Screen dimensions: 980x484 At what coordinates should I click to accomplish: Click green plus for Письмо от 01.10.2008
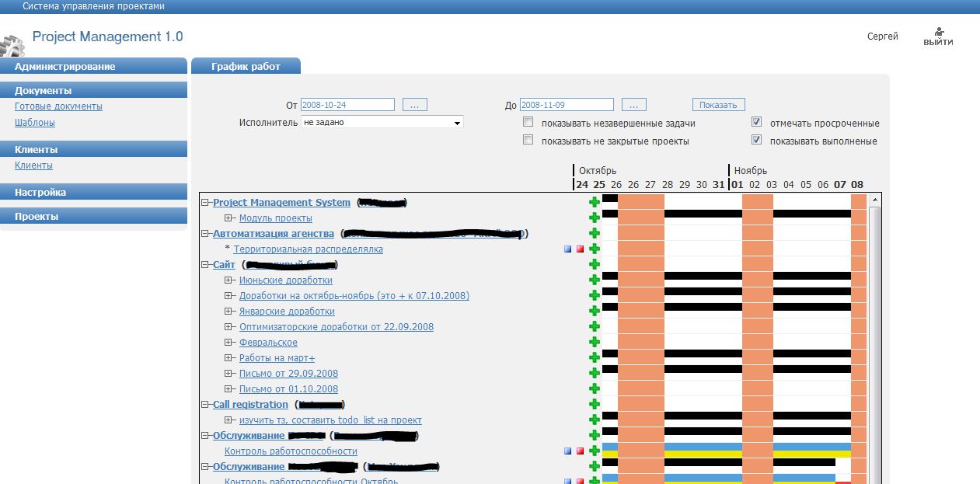pos(595,388)
